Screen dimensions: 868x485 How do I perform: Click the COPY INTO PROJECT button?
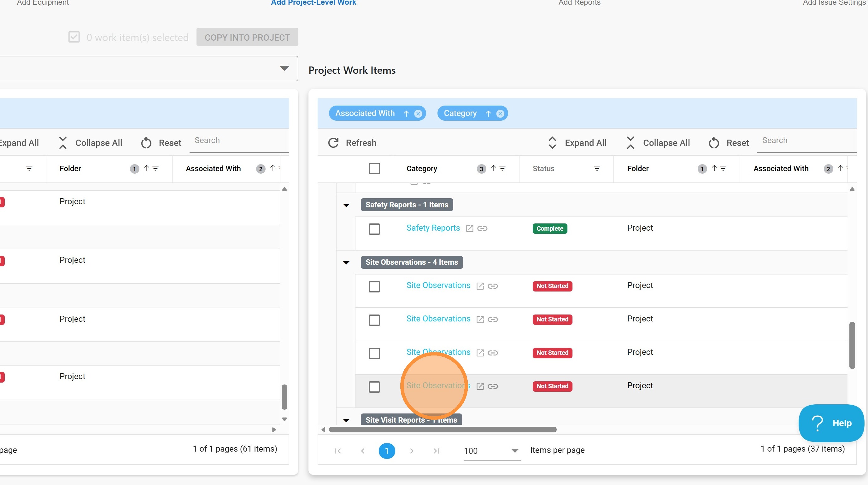(247, 37)
